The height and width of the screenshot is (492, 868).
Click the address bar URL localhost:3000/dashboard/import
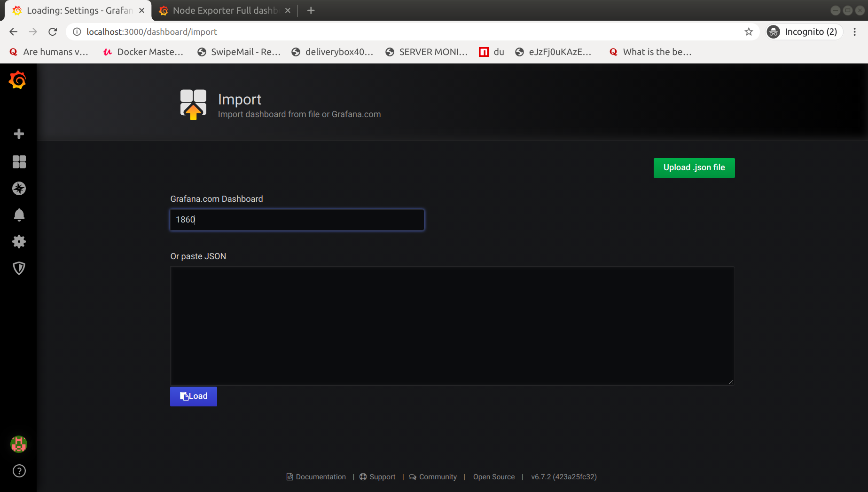coord(152,32)
